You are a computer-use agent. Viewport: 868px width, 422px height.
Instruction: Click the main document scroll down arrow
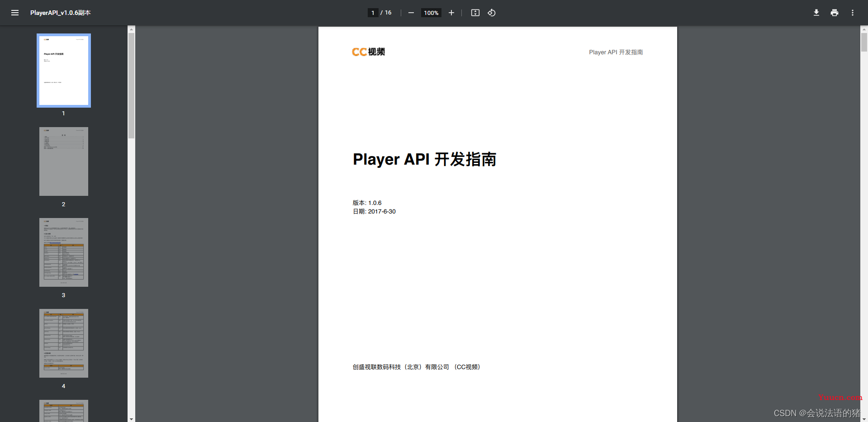[x=864, y=419]
